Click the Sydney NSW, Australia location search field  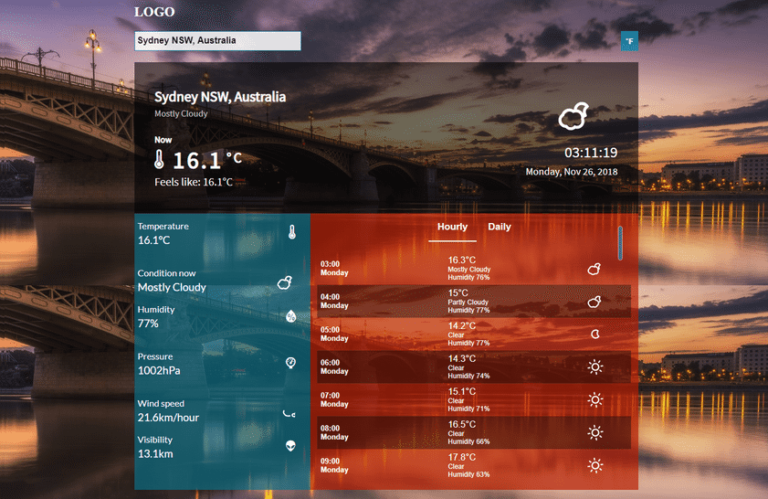coord(217,40)
